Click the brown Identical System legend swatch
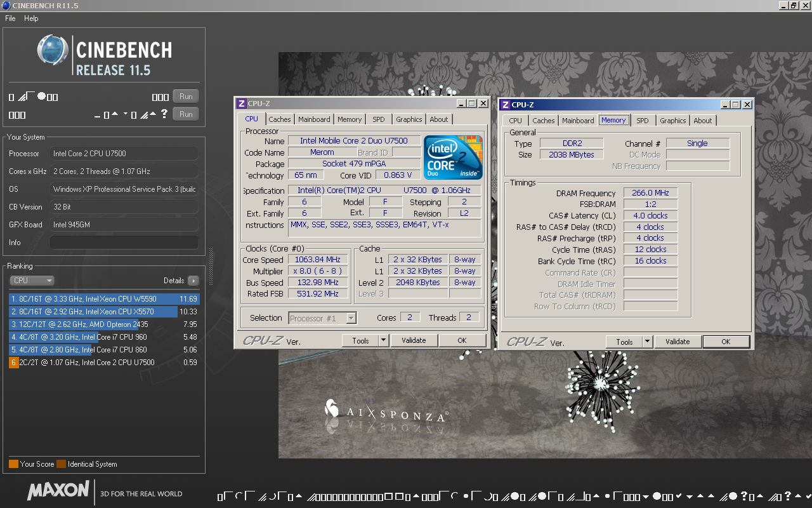812x508 pixels. (x=61, y=464)
